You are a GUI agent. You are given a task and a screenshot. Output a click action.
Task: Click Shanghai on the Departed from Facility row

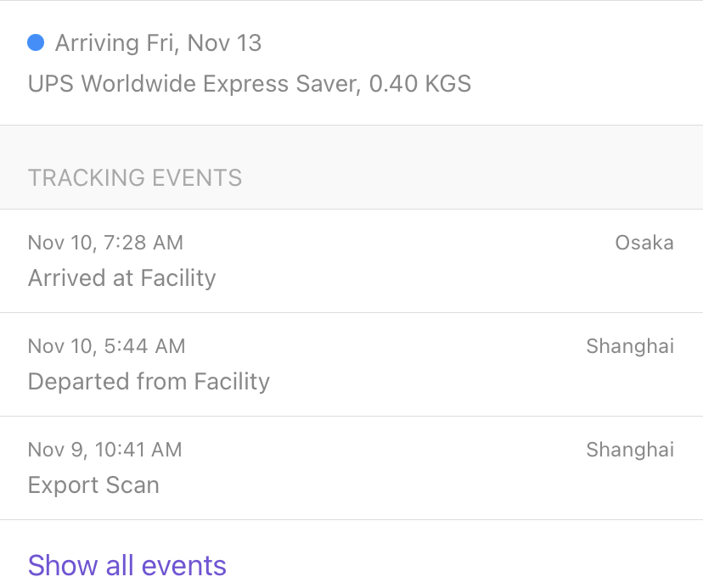pyautogui.click(x=630, y=346)
